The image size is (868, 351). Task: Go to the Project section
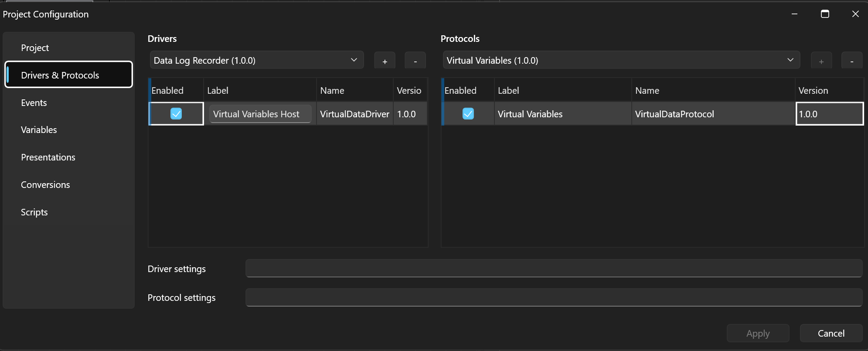point(69,48)
